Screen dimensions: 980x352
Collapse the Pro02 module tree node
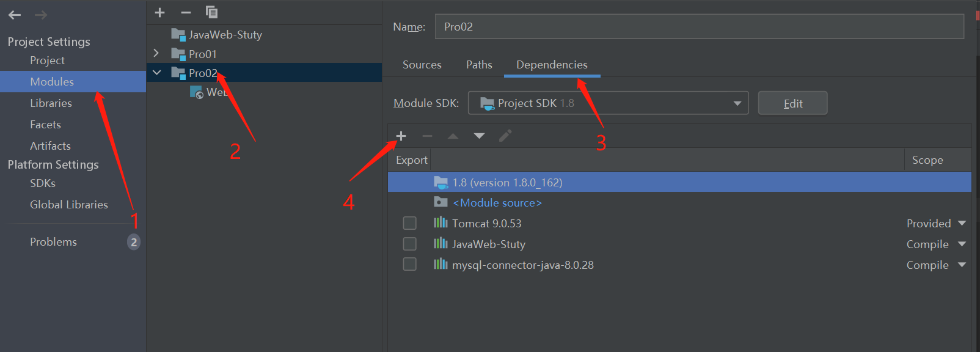(x=157, y=73)
